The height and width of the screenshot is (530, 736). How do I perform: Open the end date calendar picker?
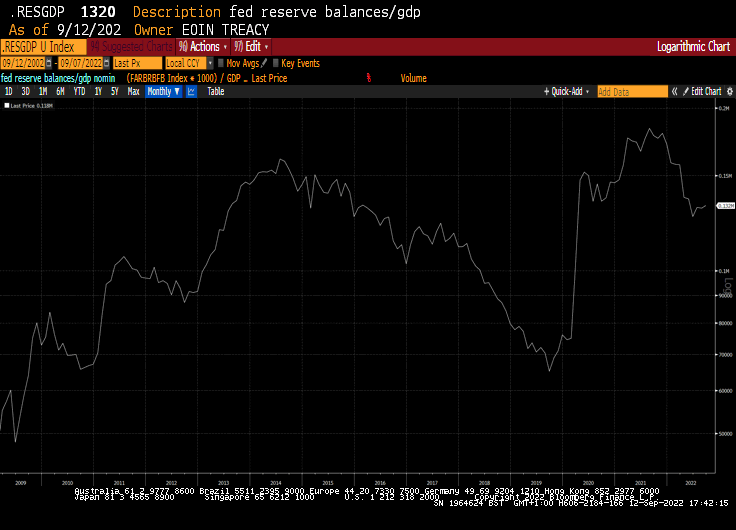[107, 63]
